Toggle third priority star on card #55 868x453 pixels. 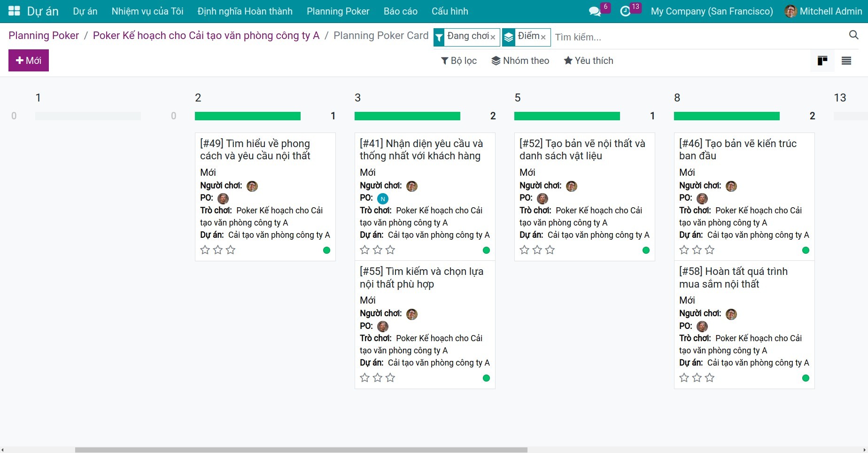click(x=390, y=378)
